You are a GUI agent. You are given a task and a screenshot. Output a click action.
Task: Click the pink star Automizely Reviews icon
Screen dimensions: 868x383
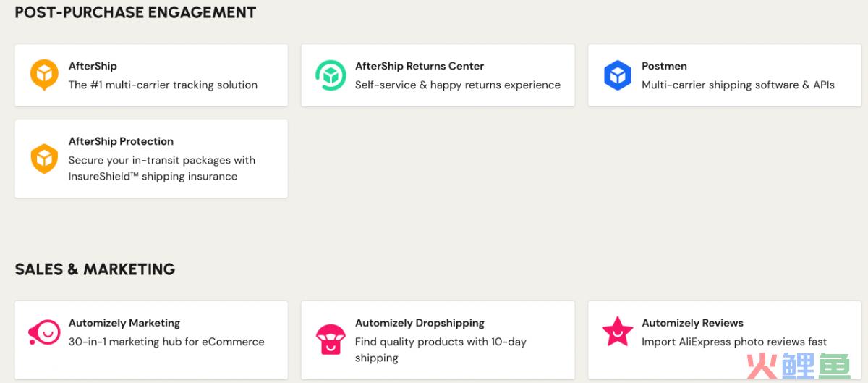[617, 331]
